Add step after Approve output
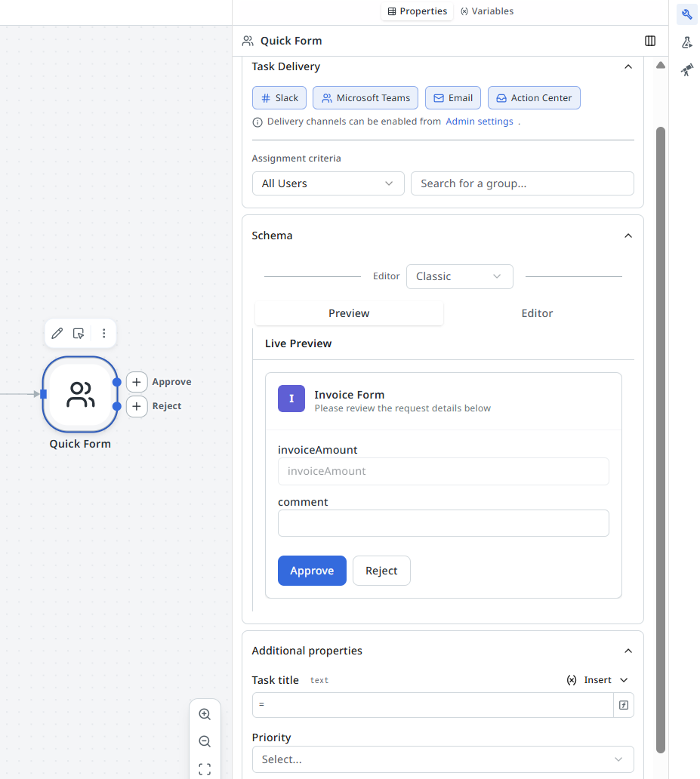This screenshot has height=779, width=700. [137, 382]
